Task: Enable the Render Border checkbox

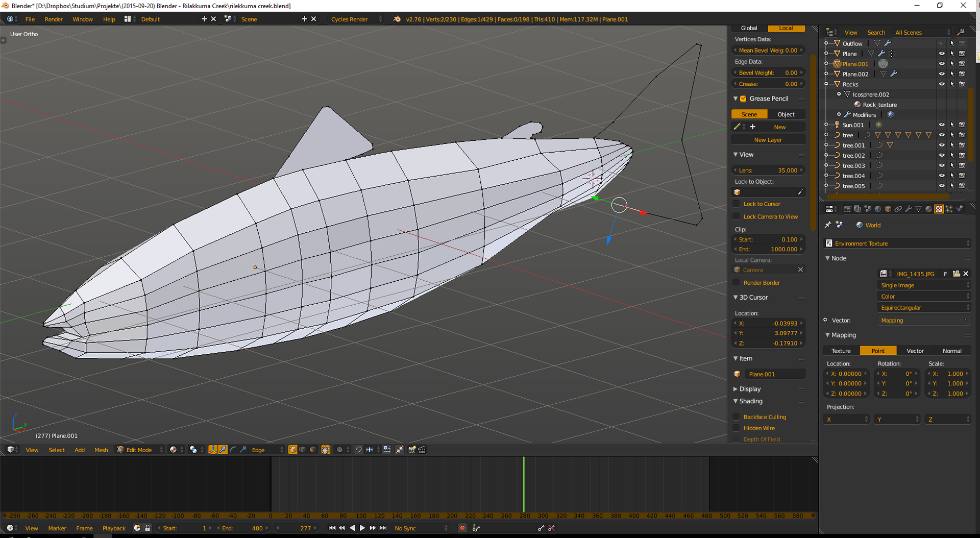Action: pos(737,282)
